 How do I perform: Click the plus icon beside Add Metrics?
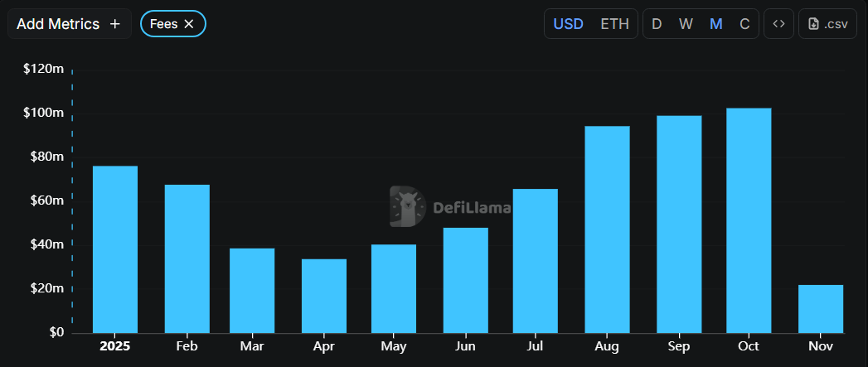click(x=115, y=24)
